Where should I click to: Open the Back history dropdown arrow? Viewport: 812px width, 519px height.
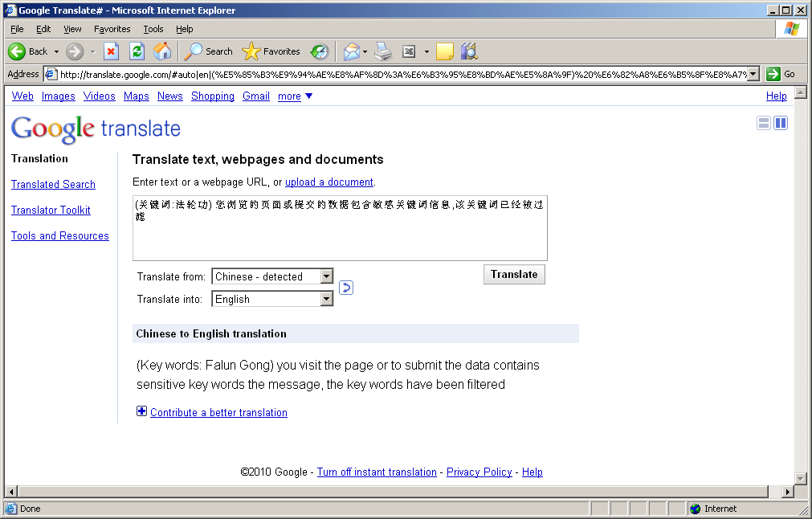[56, 51]
